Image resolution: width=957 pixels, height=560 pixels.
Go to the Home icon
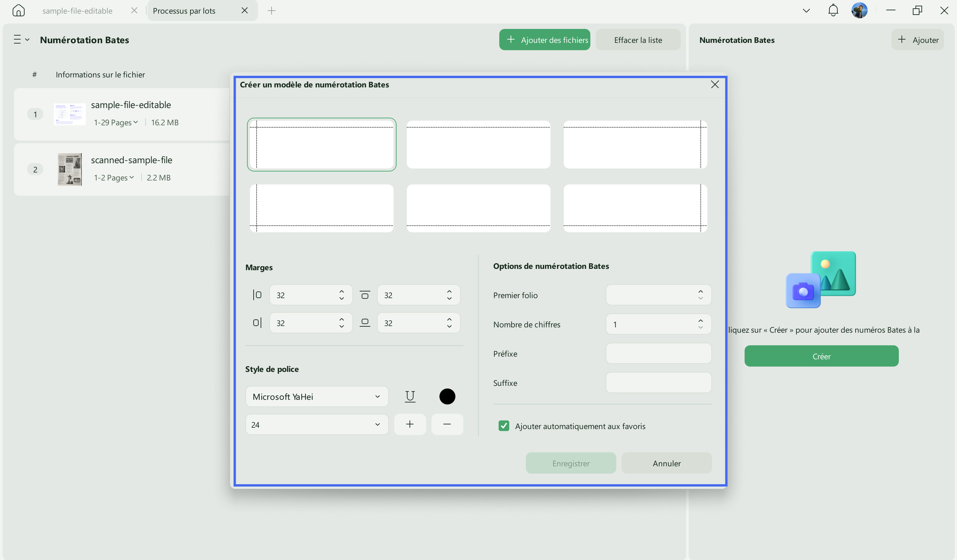tap(18, 10)
